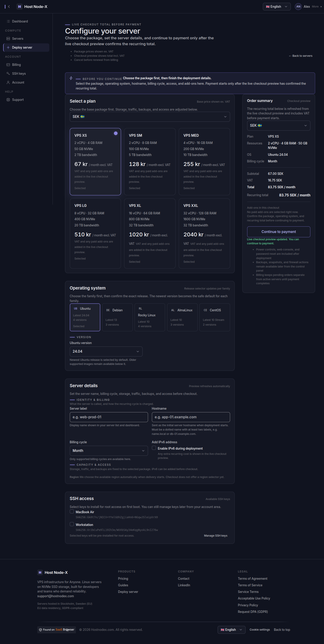This screenshot has height=644, width=324.
Task: Open the More user menu
Action: click(317, 7)
